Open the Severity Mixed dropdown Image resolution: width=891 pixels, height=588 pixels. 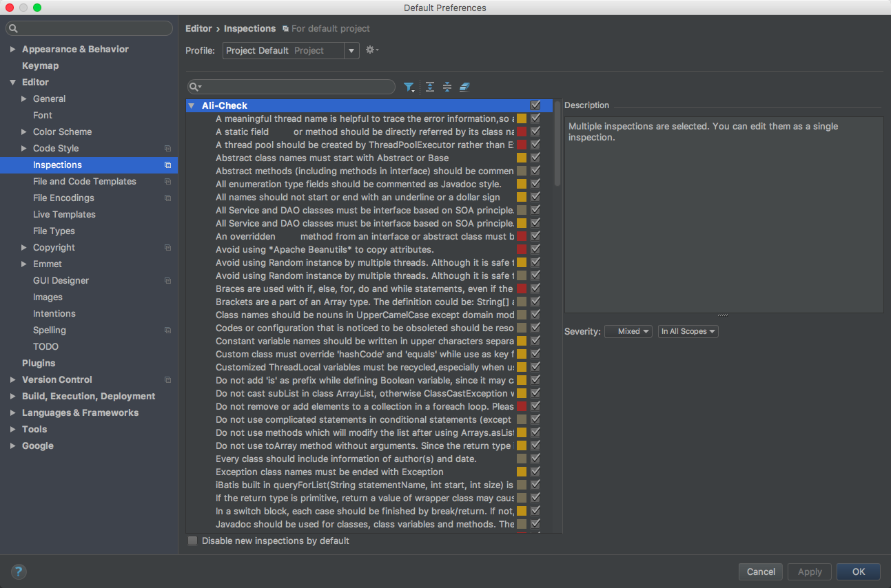pos(628,331)
